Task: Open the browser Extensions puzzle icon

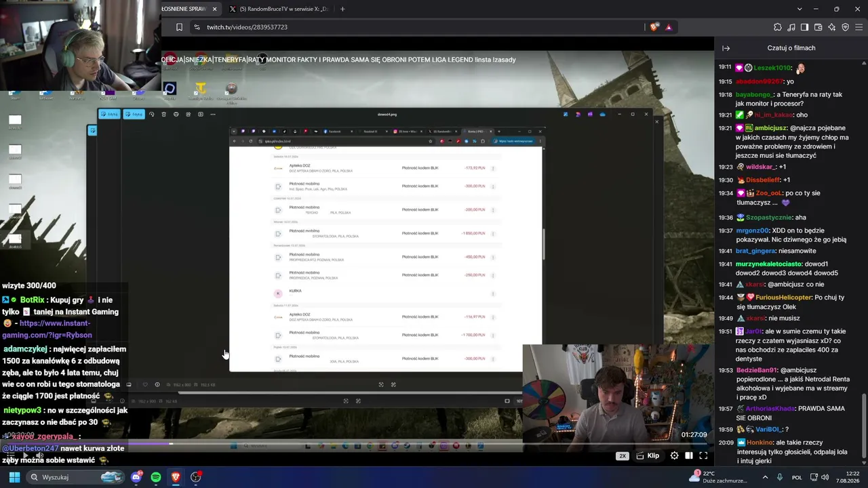Action: click(x=778, y=27)
